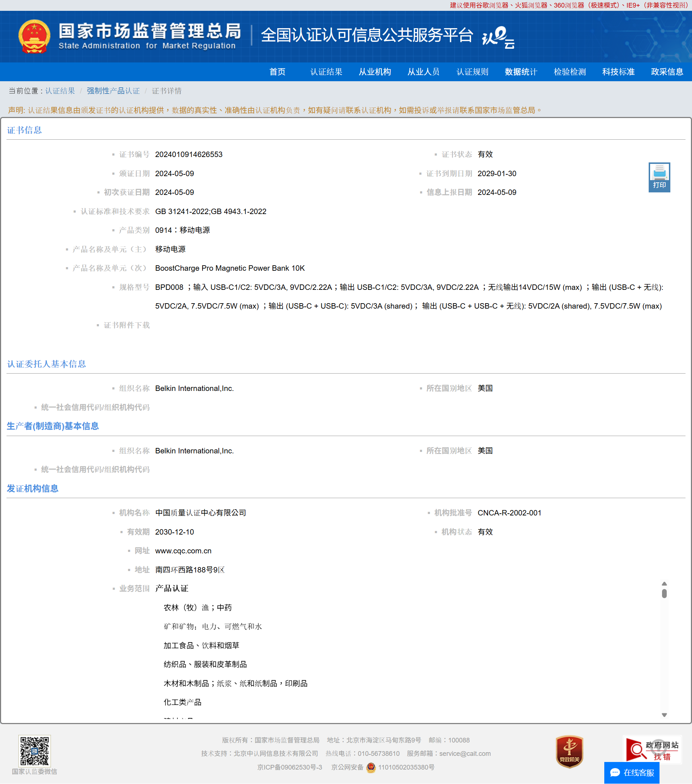The width and height of the screenshot is (692, 784).
Task: Click the cloud certification logo in the header
Action: [498, 37]
